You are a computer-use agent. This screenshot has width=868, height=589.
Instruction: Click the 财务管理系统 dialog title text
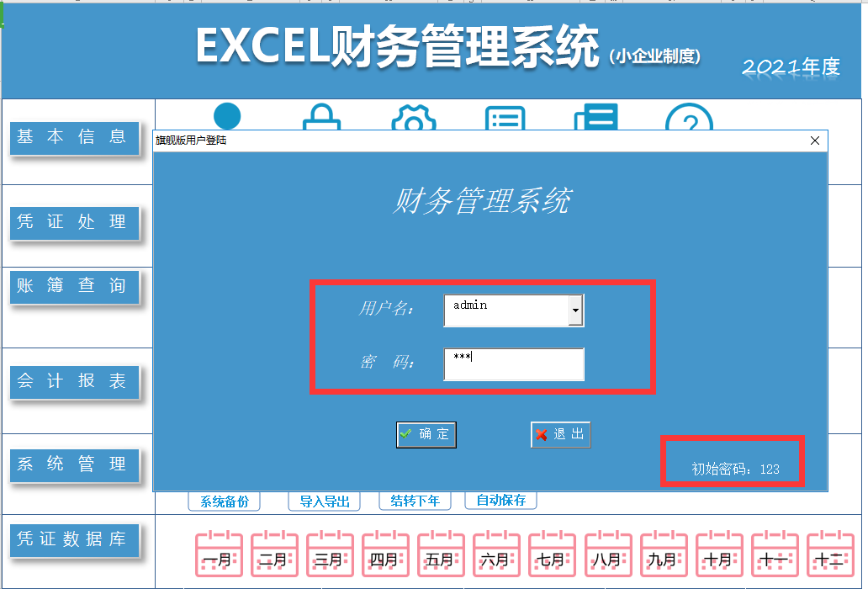(x=481, y=200)
